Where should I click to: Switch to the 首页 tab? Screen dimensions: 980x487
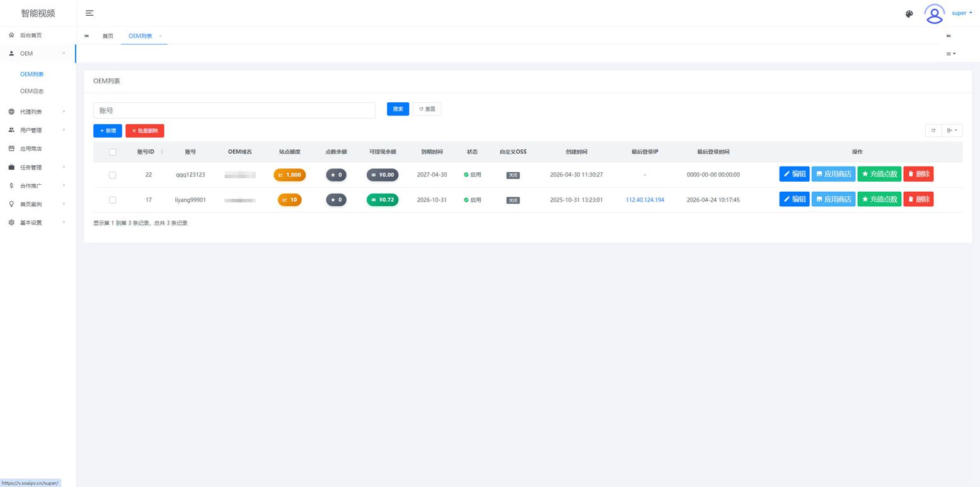pos(108,36)
